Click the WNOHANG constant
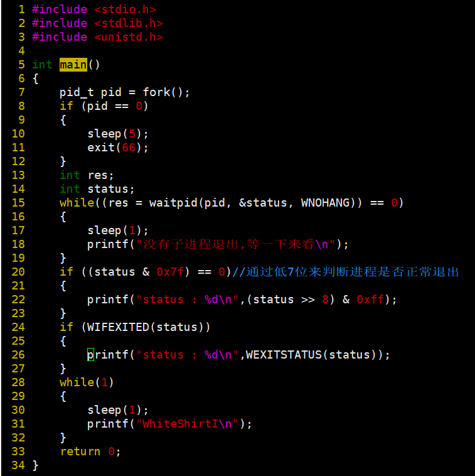Screen dimensions: 475x476 click(x=325, y=203)
